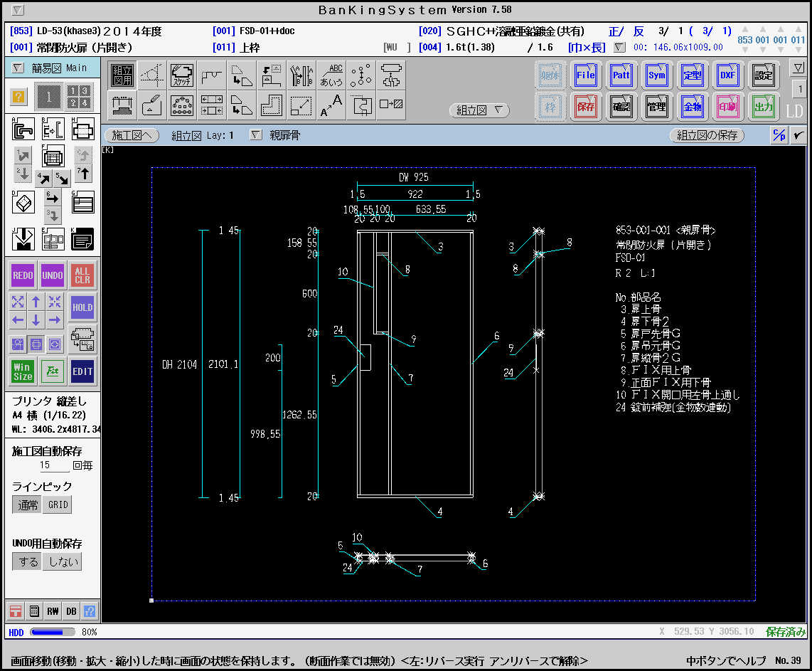Screen dimensions: 812x671
Task: Open the [001] 常閉防火扉 header field
Action: tap(72, 48)
